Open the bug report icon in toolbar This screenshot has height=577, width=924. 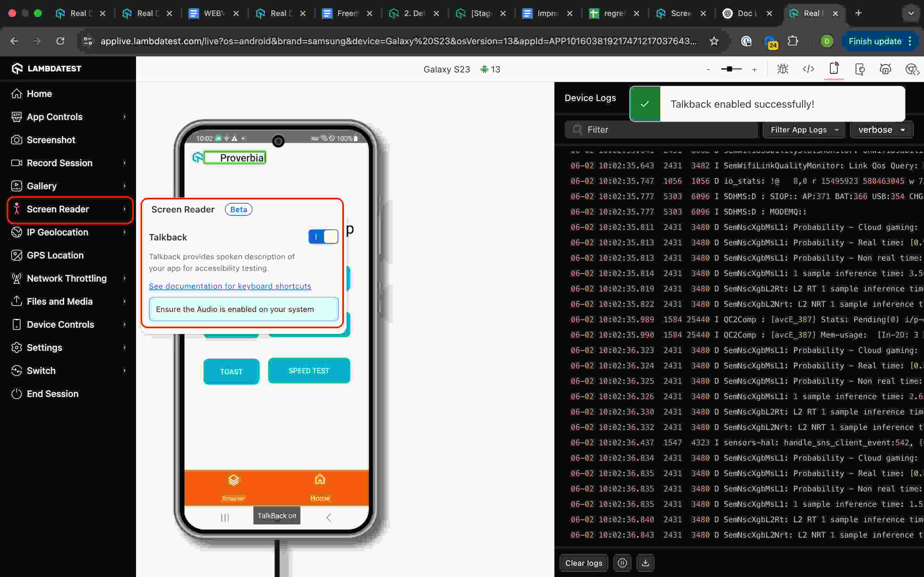[782, 69]
